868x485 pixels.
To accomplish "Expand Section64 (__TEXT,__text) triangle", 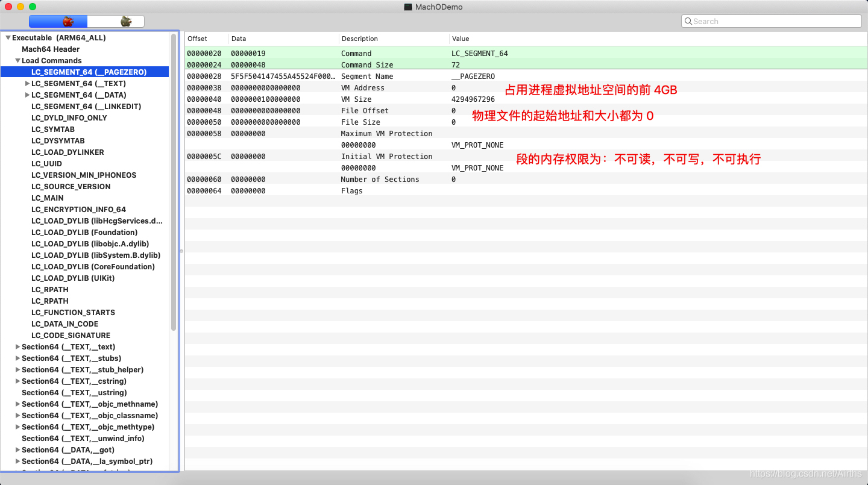I will tap(17, 346).
